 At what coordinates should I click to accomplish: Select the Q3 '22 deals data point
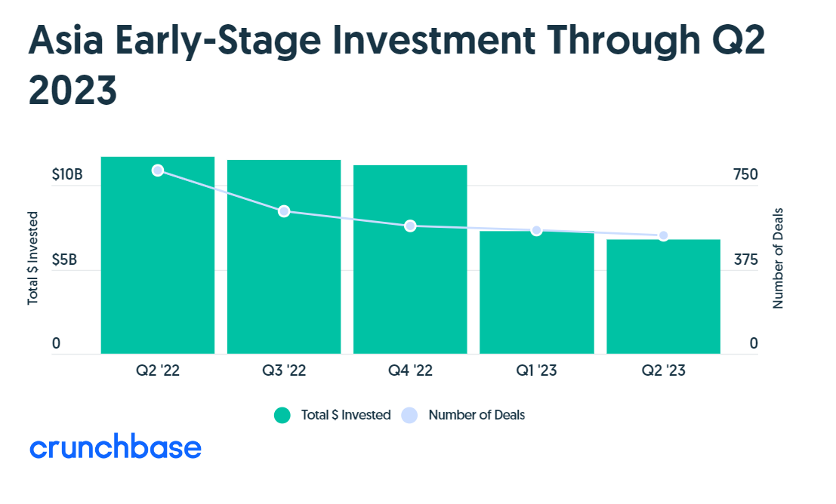pos(284,211)
